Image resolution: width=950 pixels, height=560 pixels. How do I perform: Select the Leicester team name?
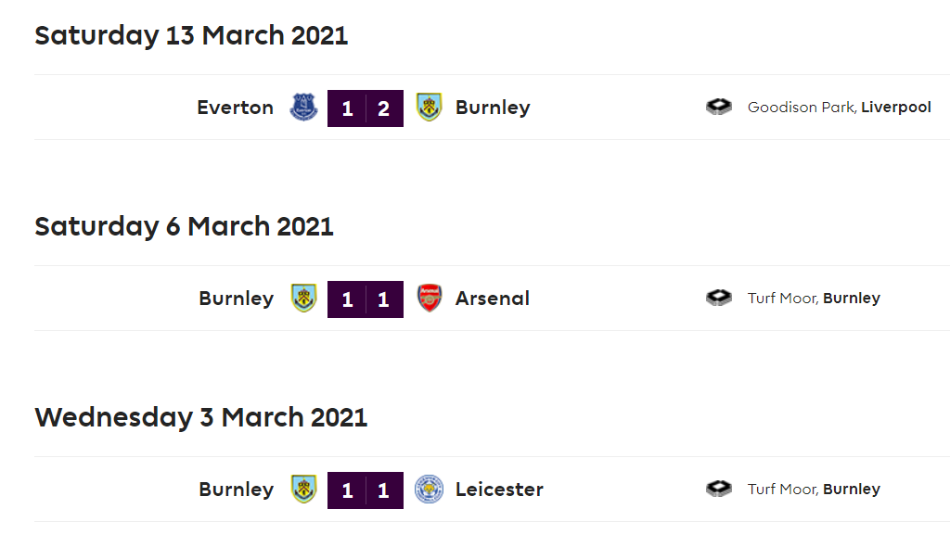(x=499, y=490)
